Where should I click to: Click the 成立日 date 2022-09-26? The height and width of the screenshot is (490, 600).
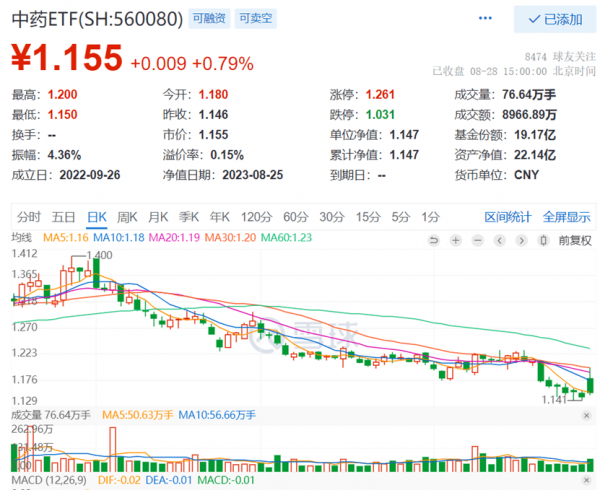tap(90, 175)
